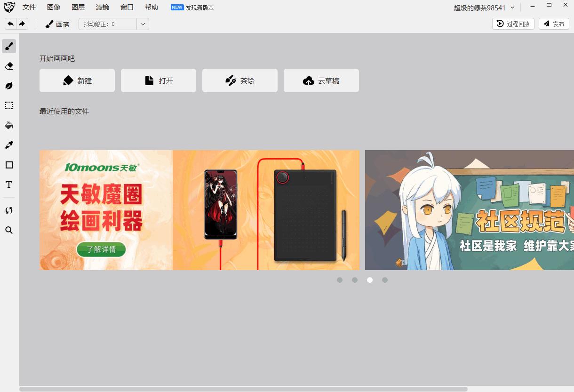Screen dimensions: 574x392
Task: Select the Rectangle shape tool
Action: (9, 165)
